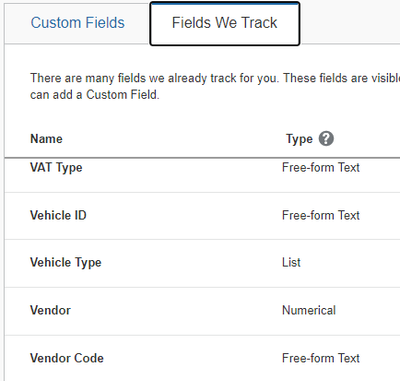Select the Fields We Track tab

pyautogui.click(x=225, y=23)
